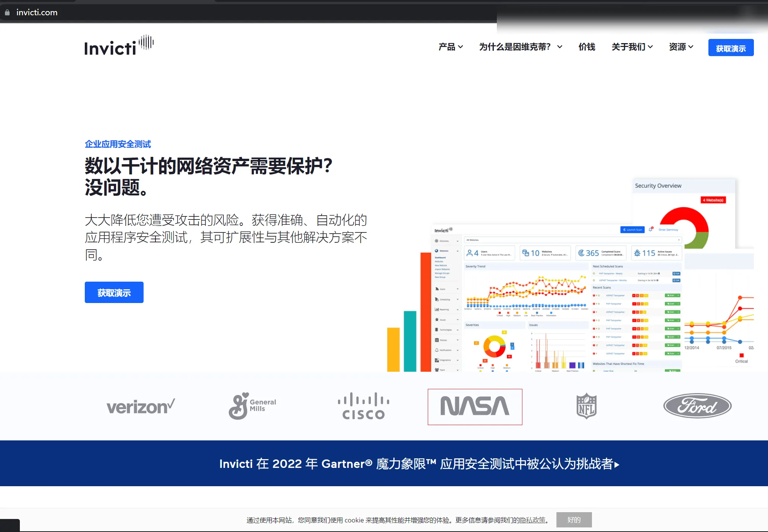
Task: Click the NASA logo
Action: [475, 406]
